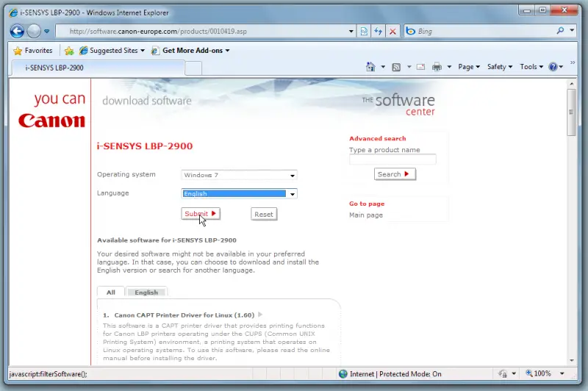Click the vertical scrollbar thumb
The image size is (588, 391).
[x=572, y=112]
